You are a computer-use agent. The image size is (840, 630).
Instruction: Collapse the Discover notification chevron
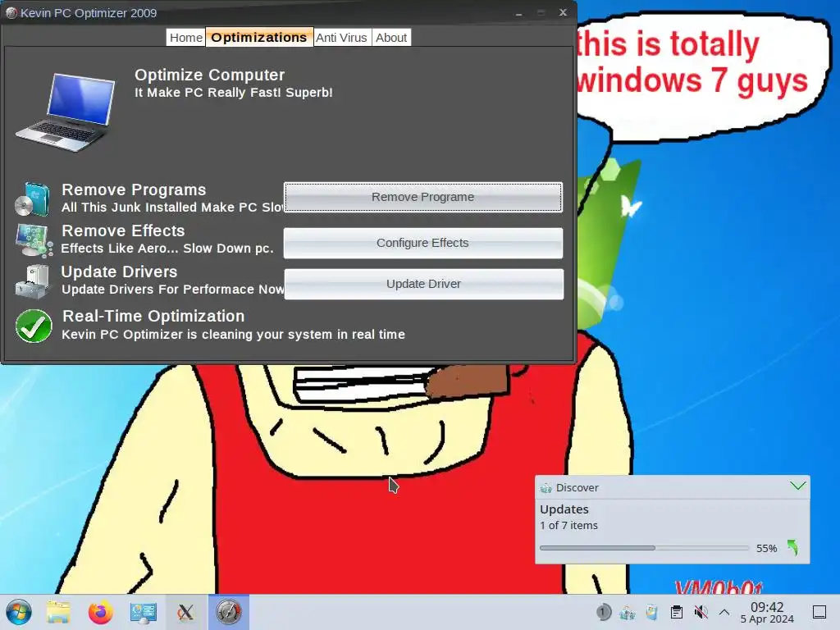pyautogui.click(x=797, y=486)
